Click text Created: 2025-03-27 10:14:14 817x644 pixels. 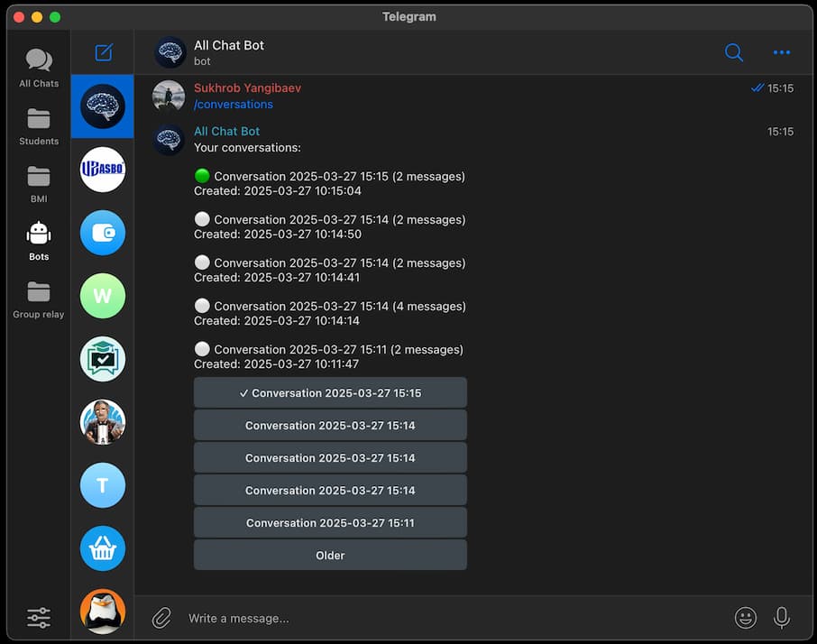pos(277,320)
